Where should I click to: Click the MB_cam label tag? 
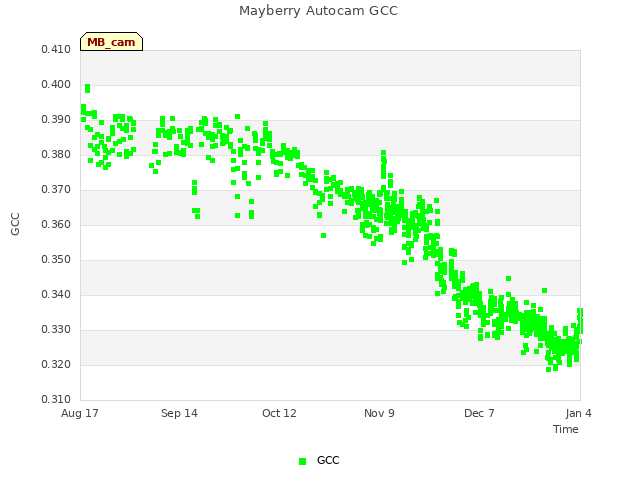coord(111,42)
